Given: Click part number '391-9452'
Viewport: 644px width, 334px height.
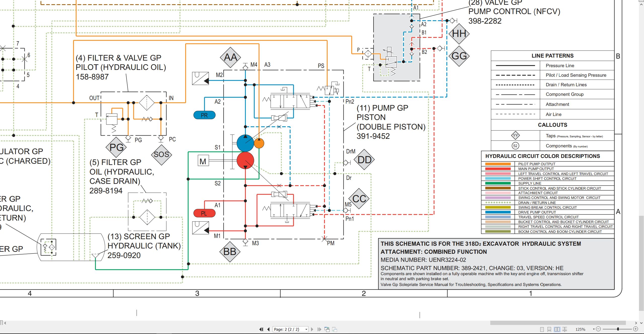Looking at the screenshot, I should tap(373, 136).
